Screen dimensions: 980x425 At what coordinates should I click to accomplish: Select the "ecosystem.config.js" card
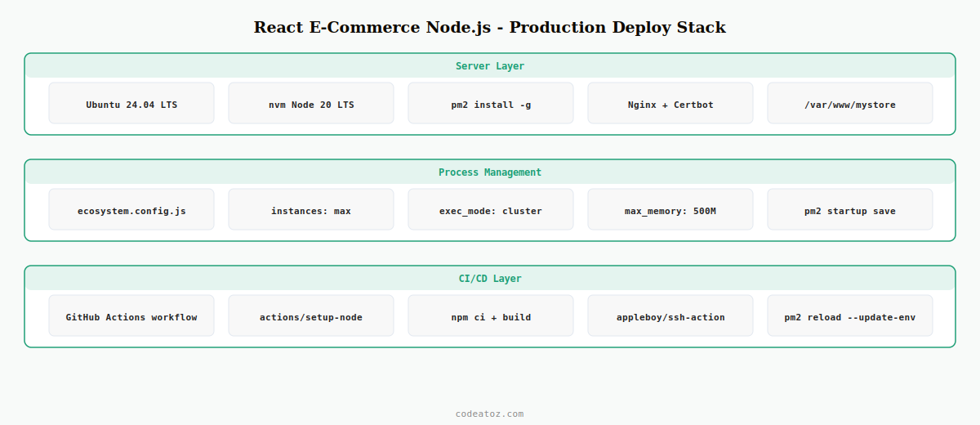[x=131, y=209]
